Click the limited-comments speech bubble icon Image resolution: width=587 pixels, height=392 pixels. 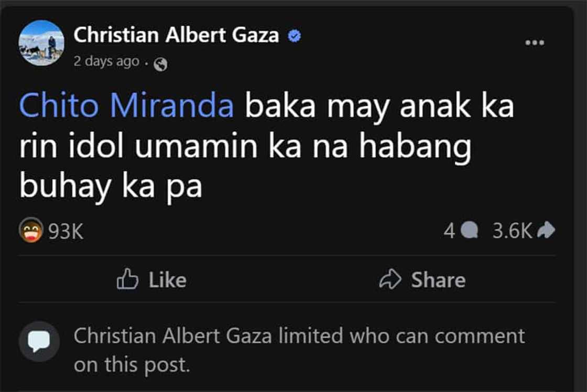coord(39,341)
